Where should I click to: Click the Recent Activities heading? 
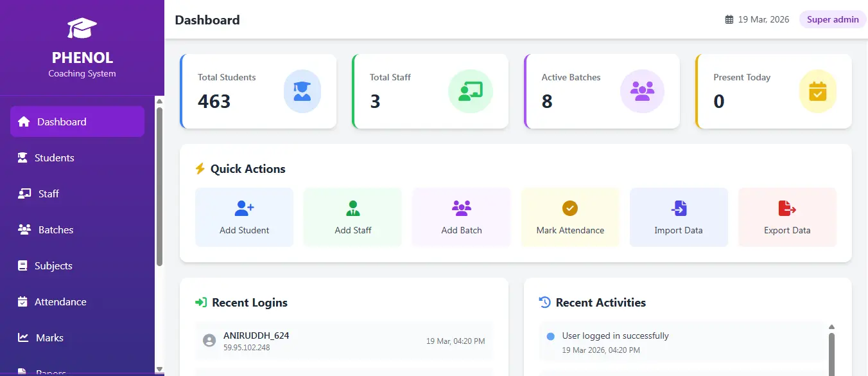coord(601,303)
